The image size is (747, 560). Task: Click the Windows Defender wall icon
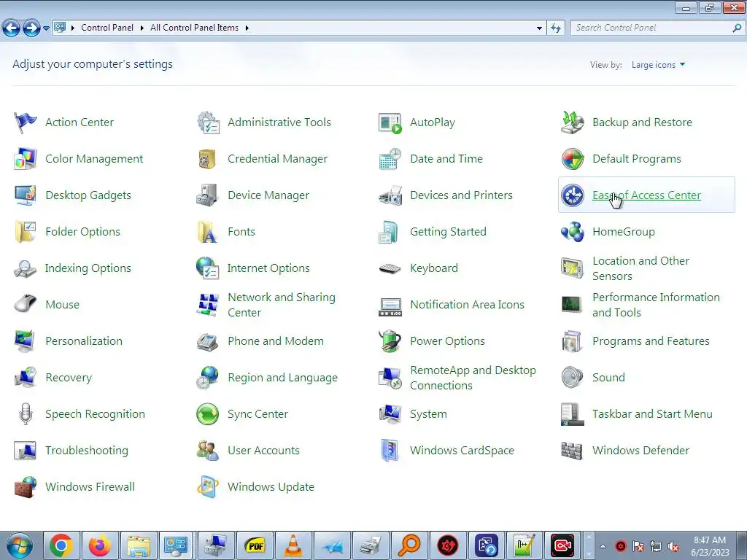[572, 451]
